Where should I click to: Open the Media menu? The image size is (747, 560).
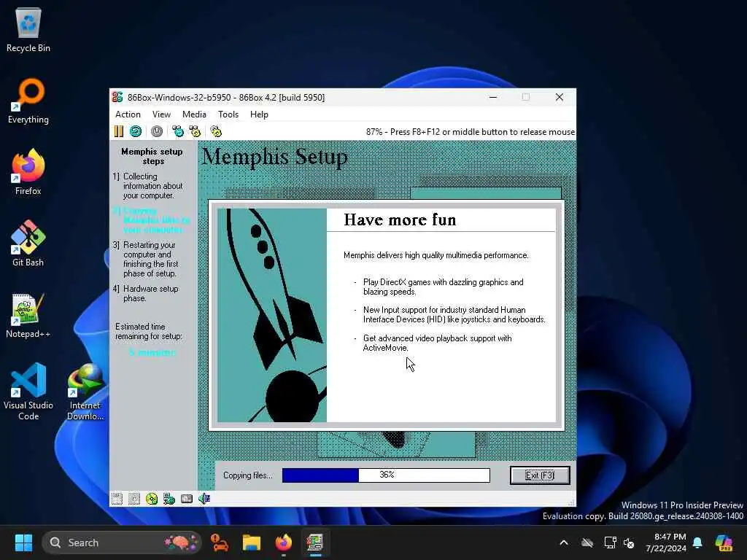[194, 114]
